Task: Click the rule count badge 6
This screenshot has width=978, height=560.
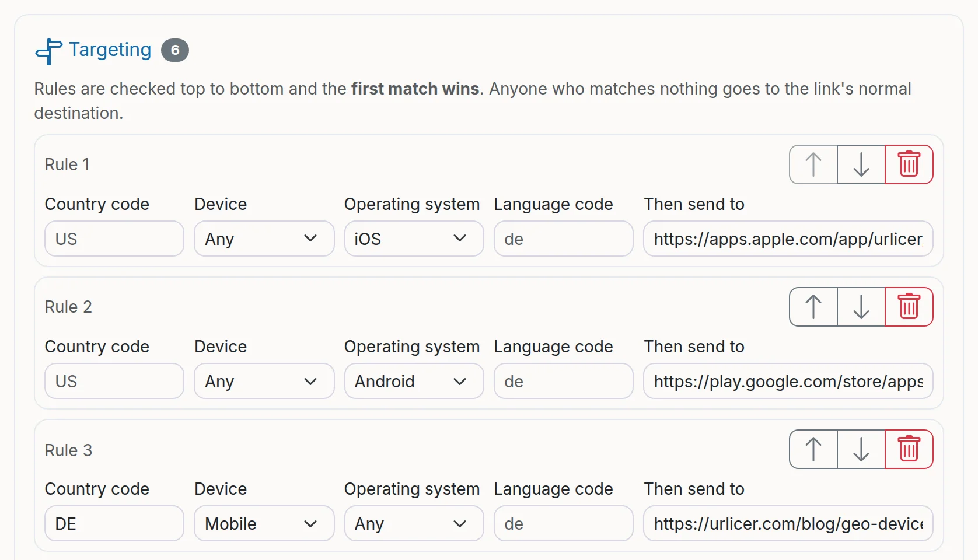Action: (175, 50)
